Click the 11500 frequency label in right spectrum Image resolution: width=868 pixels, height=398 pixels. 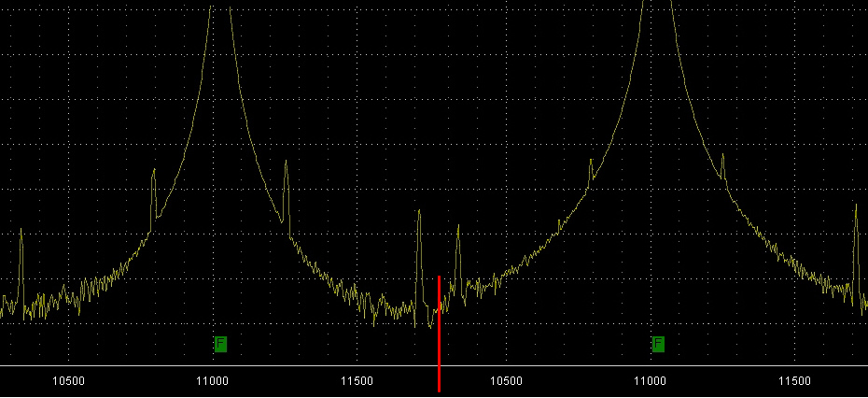tap(795, 381)
